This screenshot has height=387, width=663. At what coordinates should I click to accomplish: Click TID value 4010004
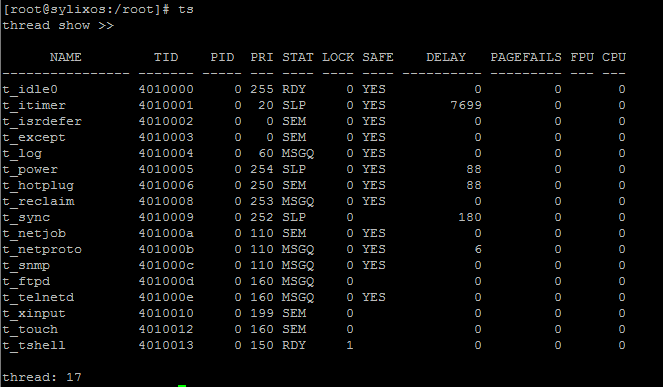(x=166, y=154)
